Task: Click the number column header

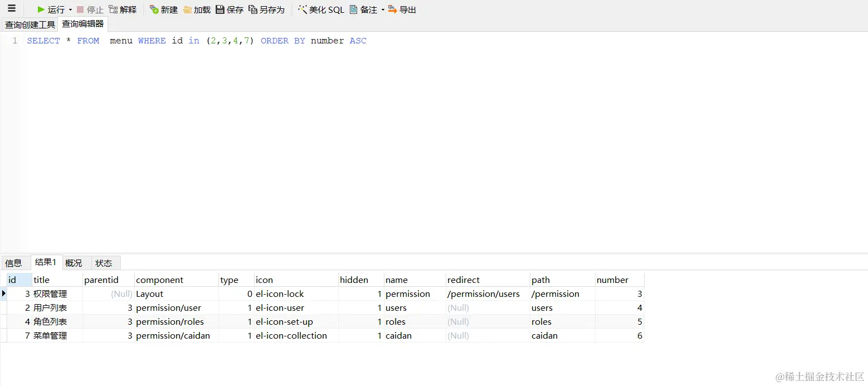Action: point(620,280)
